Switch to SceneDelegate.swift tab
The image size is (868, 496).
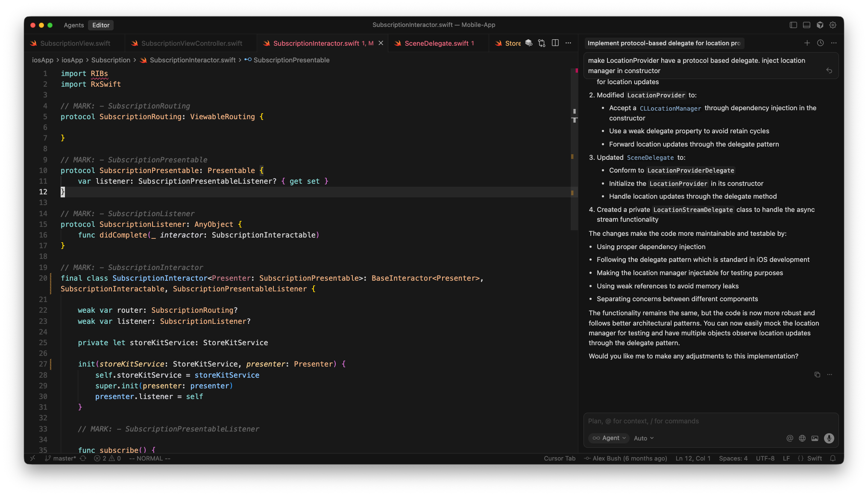[x=437, y=43]
